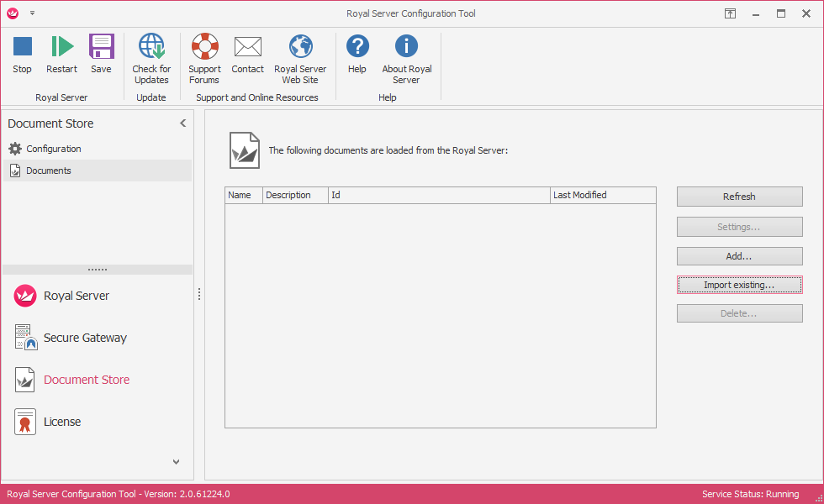Sort documents by Last Modified column
This screenshot has width=824, height=504.
603,195
